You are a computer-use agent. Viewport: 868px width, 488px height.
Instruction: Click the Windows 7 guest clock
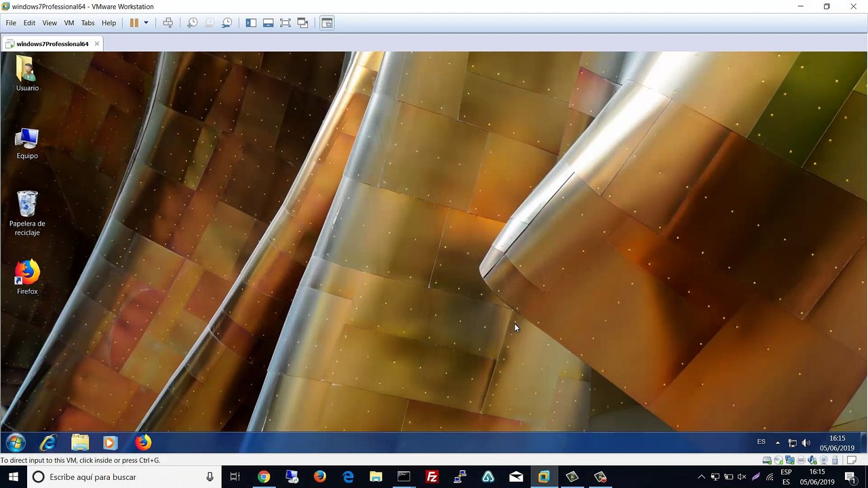click(x=837, y=443)
